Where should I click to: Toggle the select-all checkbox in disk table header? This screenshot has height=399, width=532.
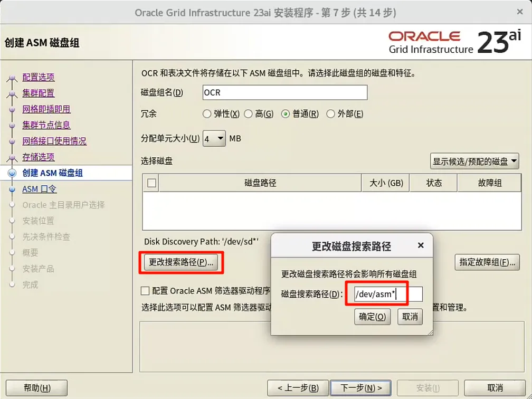coord(150,183)
